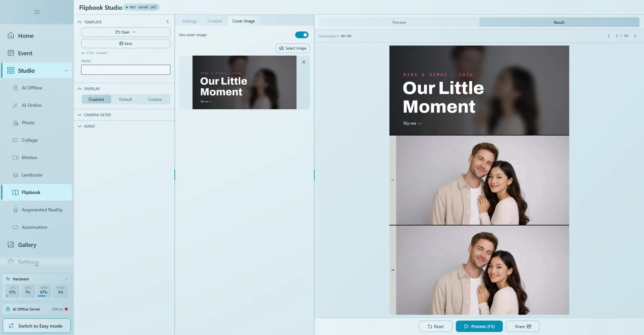
Task: Open the Event section
Action: point(37,53)
